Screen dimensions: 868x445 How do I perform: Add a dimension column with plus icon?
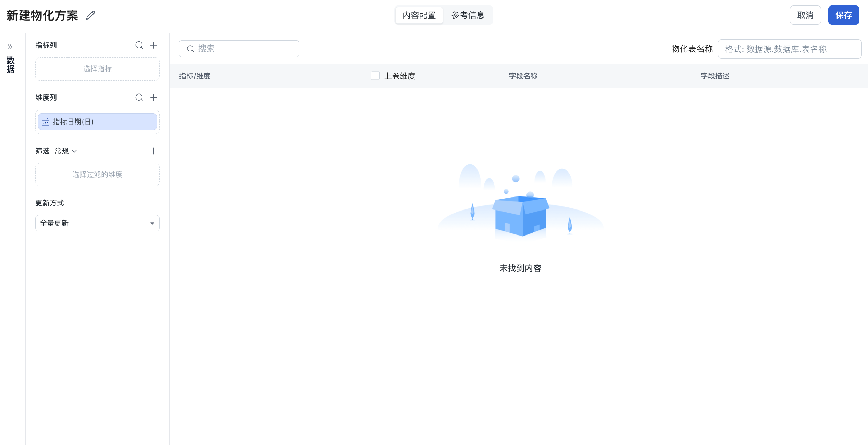pos(154,98)
